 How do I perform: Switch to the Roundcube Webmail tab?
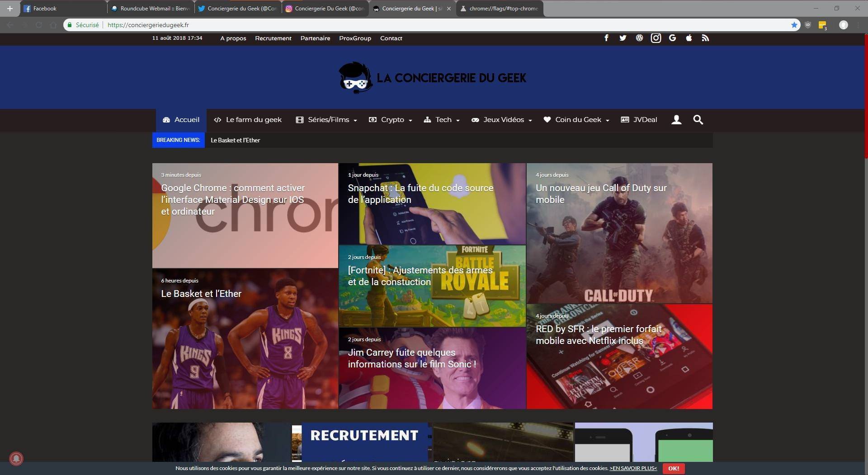click(x=151, y=9)
